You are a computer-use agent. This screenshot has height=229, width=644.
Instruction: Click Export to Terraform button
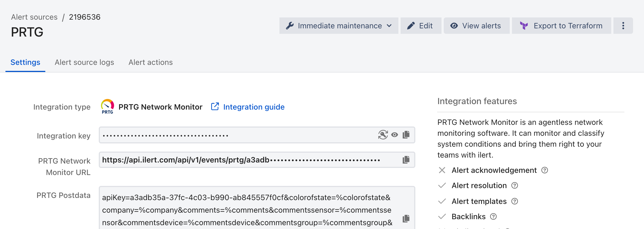[x=562, y=26]
